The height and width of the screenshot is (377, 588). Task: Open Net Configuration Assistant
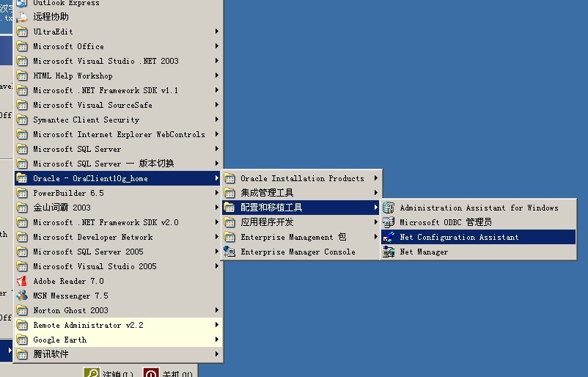pos(478,237)
